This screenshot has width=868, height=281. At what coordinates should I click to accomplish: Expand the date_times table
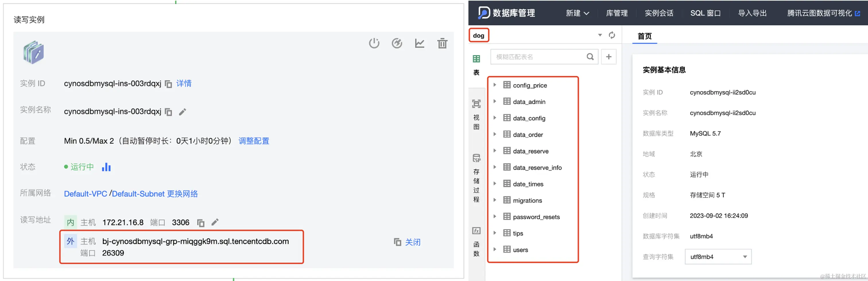click(495, 184)
